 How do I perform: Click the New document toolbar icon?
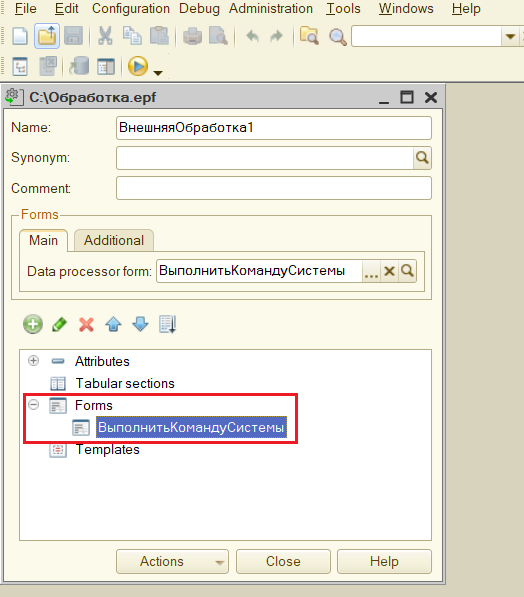[19, 37]
